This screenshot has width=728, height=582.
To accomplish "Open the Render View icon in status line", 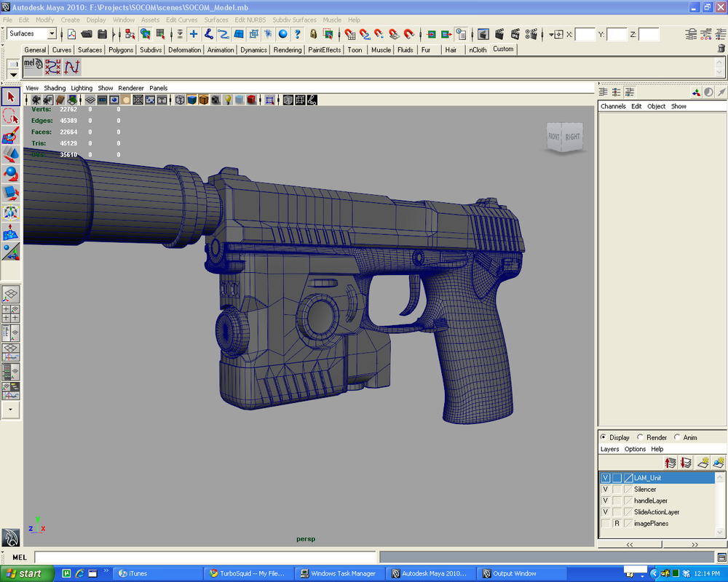I will (482, 33).
